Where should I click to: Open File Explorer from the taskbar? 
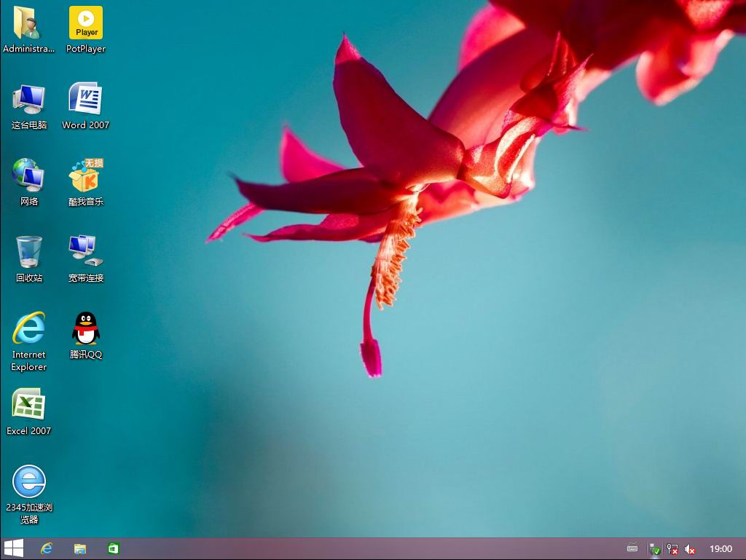[x=80, y=549]
